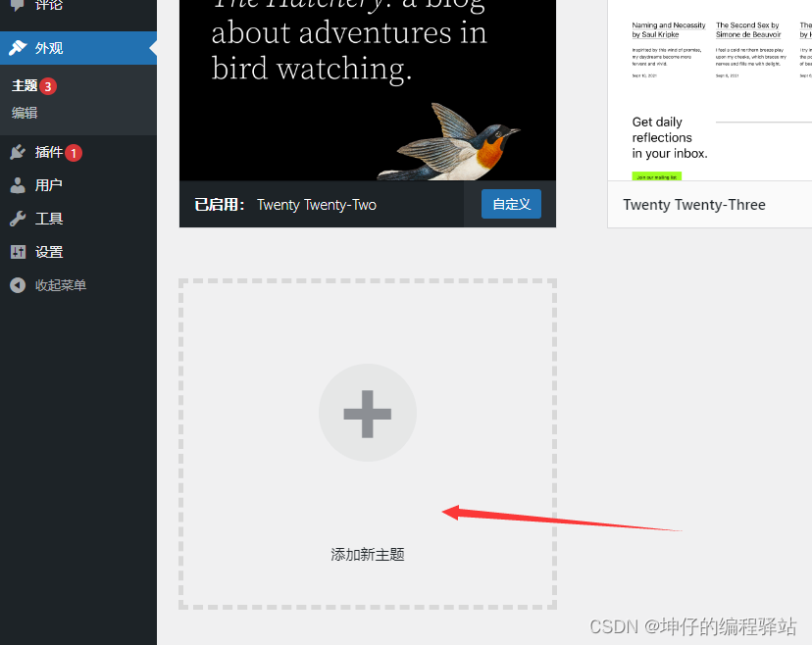
Task: Click the red badge 3 next to 主题
Action: (48, 86)
